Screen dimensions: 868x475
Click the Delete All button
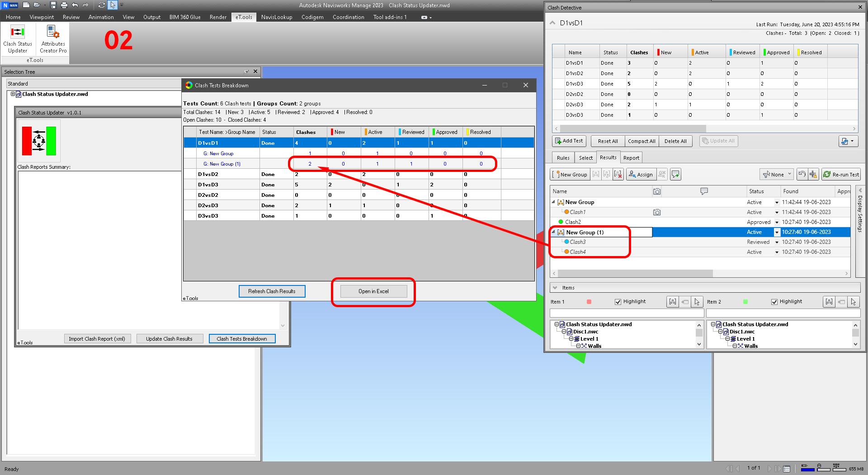pyautogui.click(x=675, y=141)
